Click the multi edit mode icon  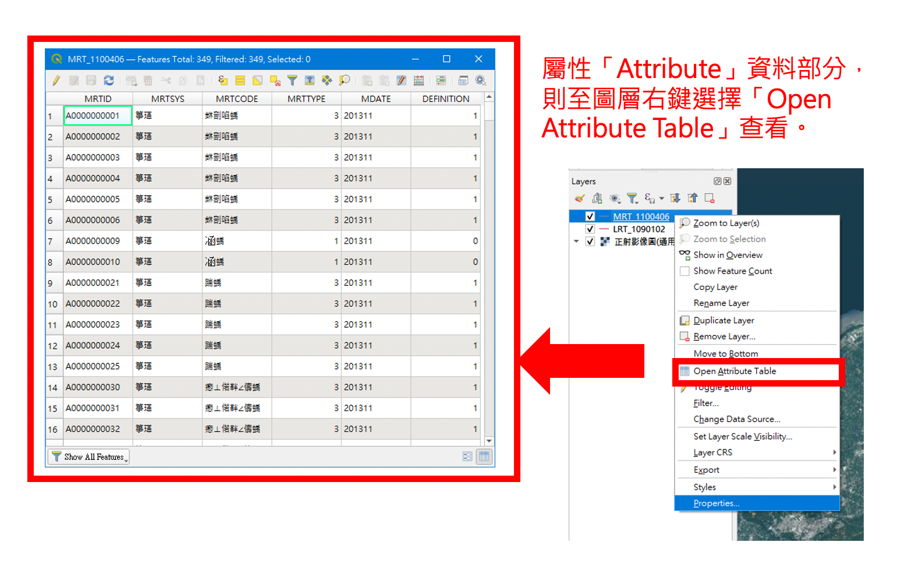[74, 80]
